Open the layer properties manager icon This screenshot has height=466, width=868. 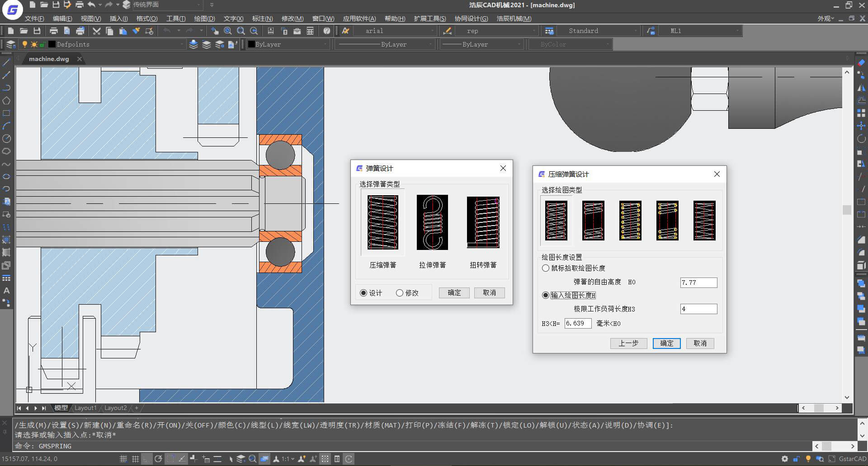click(x=11, y=44)
